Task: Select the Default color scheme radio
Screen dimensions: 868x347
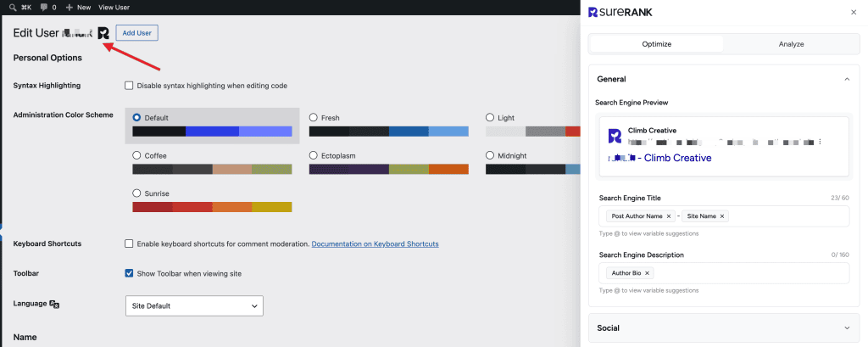Action: (136, 118)
